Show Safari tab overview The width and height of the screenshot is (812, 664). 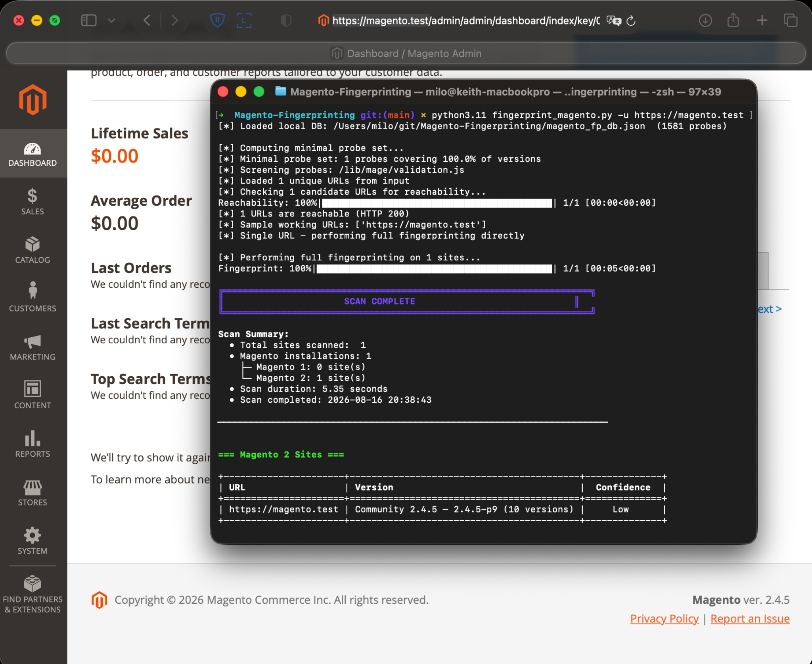pyautogui.click(x=790, y=20)
